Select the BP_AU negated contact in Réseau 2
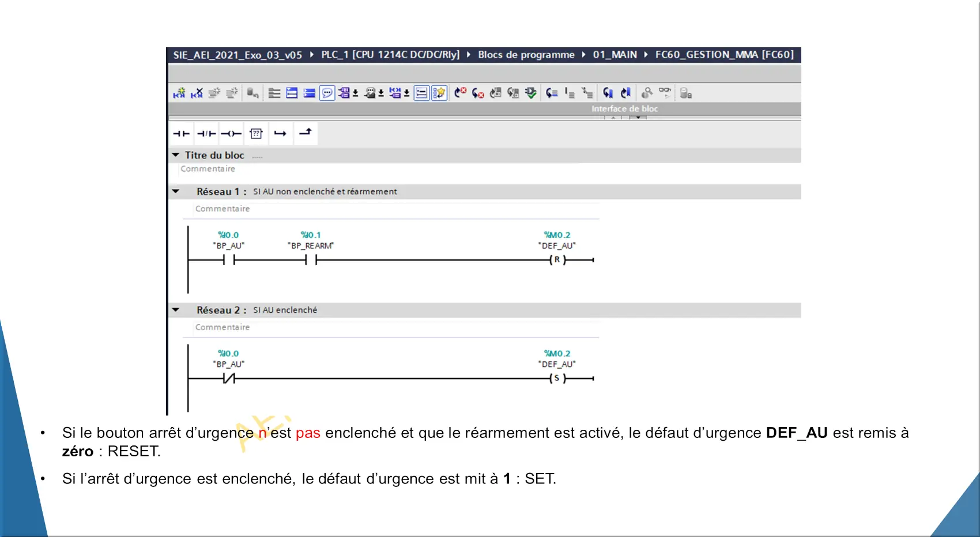 click(229, 379)
